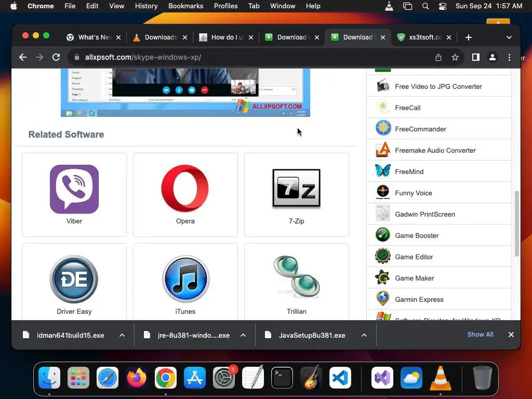The width and height of the screenshot is (532, 399).
Task: Expand options for idman641build15.exe download
Action: click(x=122, y=335)
